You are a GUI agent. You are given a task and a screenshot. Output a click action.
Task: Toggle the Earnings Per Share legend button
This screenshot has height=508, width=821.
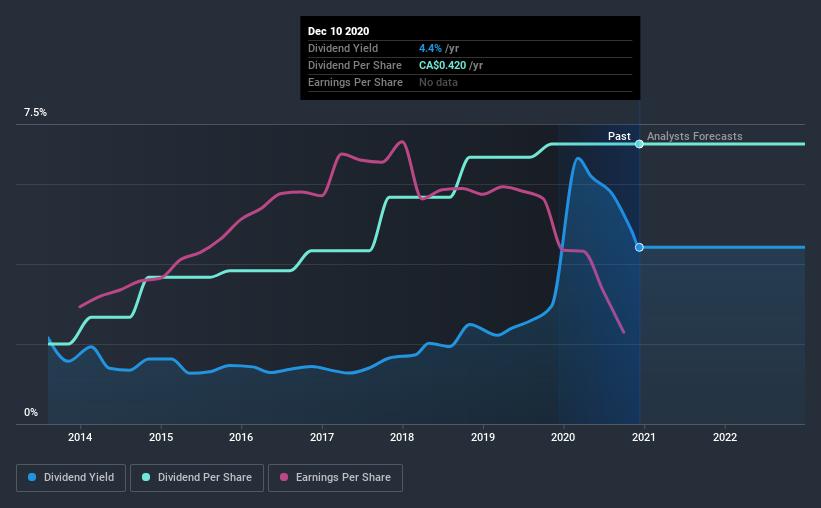tap(335, 478)
